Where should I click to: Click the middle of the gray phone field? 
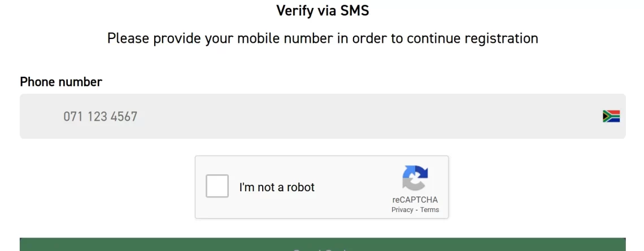[x=323, y=117]
